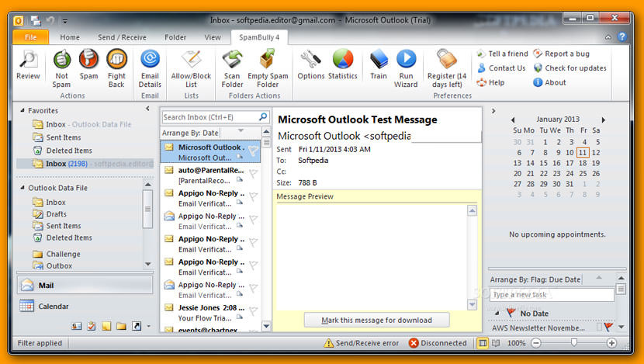
Task: Click the search magnifier icon
Action: [x=263, y=117]
